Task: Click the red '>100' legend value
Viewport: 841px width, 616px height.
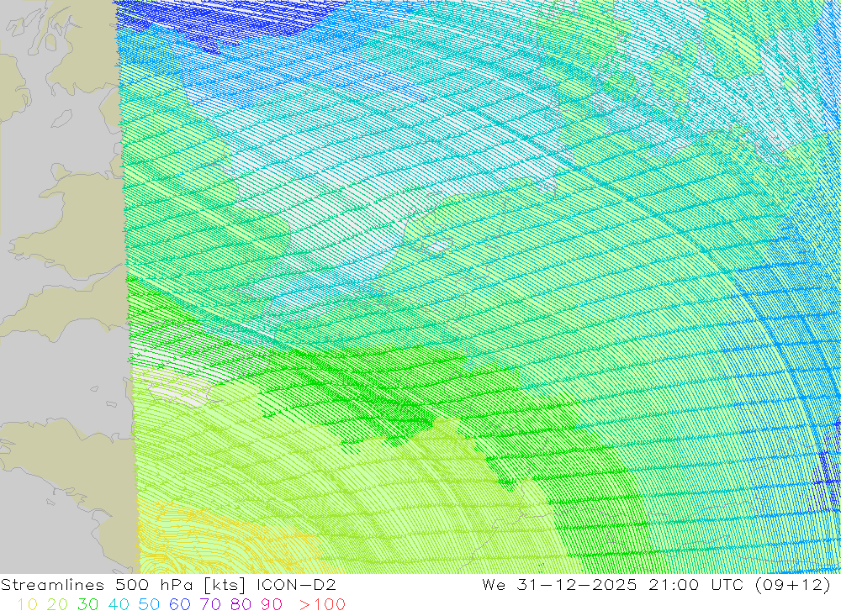Action: 322,605
